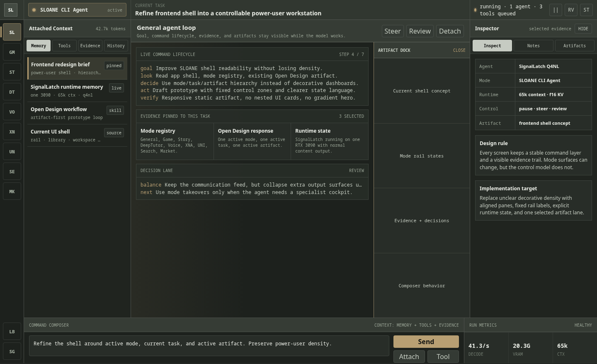Click the Detach button

pos(450,31)
